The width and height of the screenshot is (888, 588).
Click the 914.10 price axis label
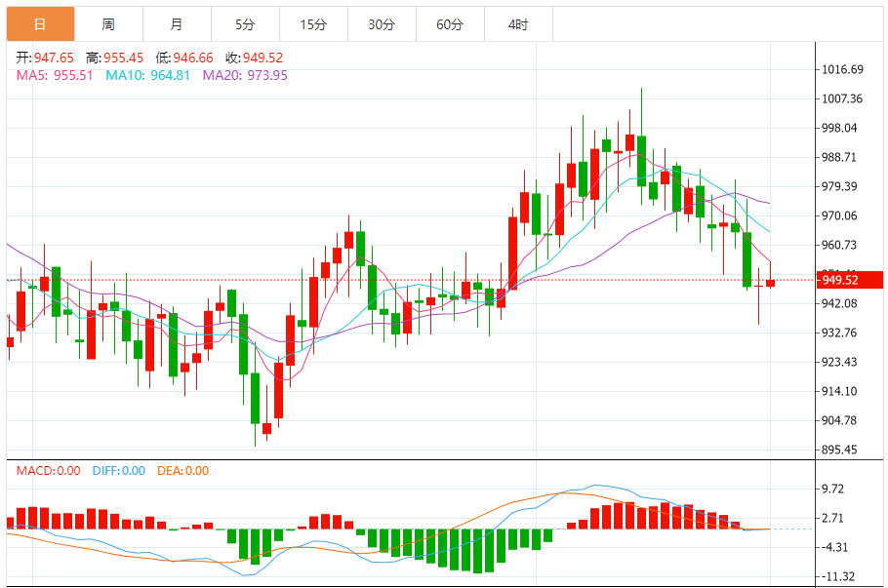tap(840, 391)
